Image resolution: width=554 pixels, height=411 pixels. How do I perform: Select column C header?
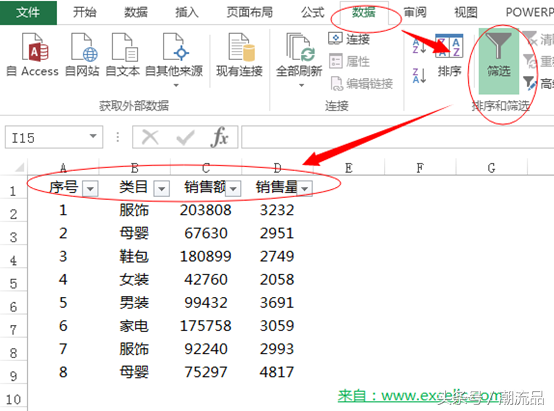(x=206, y=168)
